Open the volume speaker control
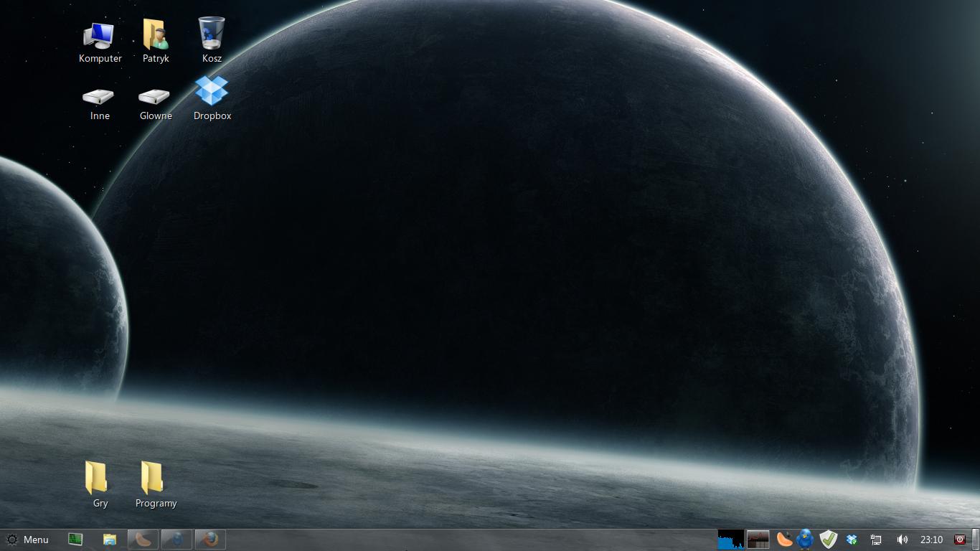Screen dimensions: 980x551 click(x=902, y=540)
